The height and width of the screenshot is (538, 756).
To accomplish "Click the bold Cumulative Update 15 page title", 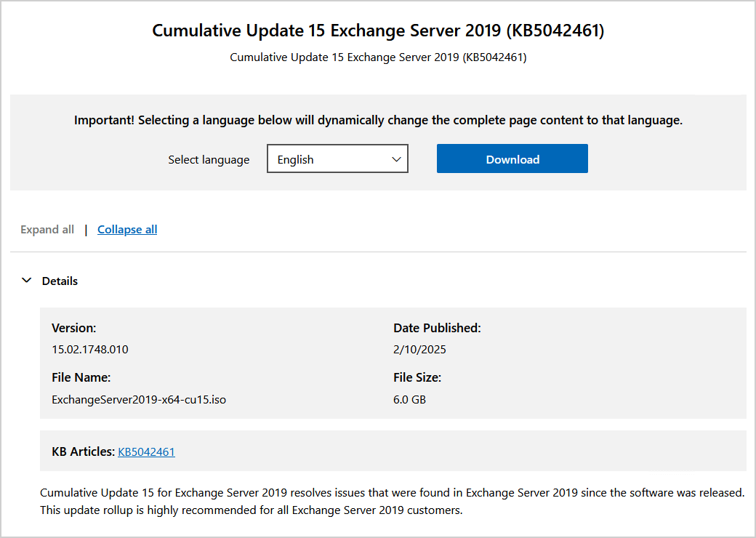I will click(378, 31).
